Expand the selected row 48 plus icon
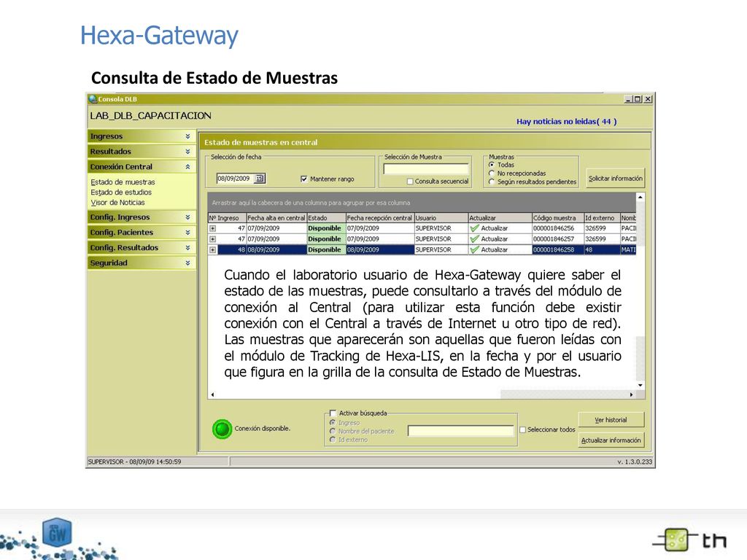Image resolution: width=747 pixels, height=560 pixels. [x=212, y=249]
